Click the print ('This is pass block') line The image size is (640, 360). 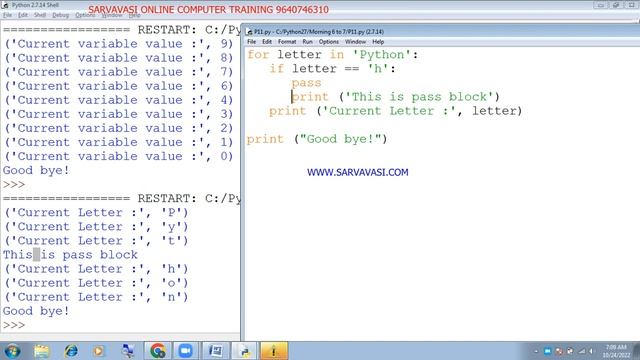(x=396, y=97)
